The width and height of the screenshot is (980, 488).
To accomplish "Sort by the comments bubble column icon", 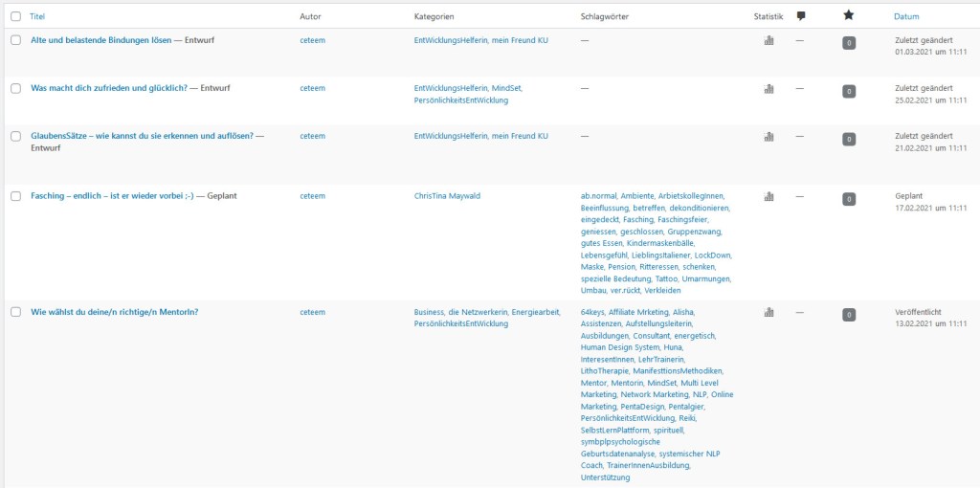I will (801, 16).
